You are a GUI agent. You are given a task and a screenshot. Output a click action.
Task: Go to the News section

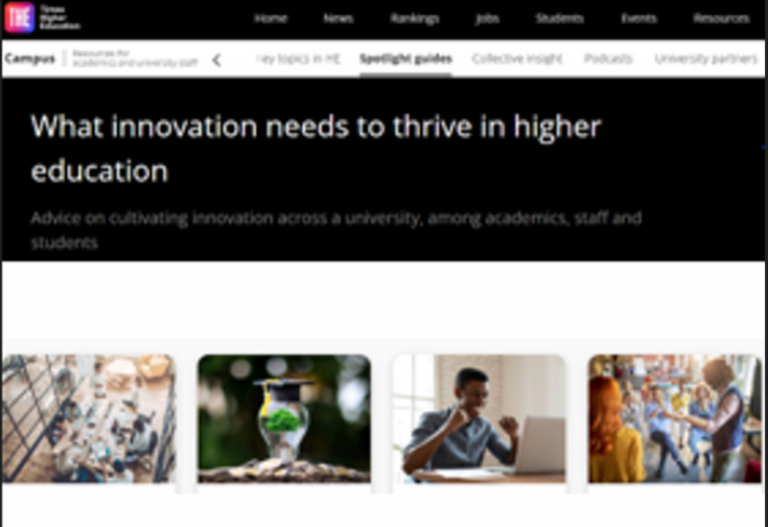(338, 19)
